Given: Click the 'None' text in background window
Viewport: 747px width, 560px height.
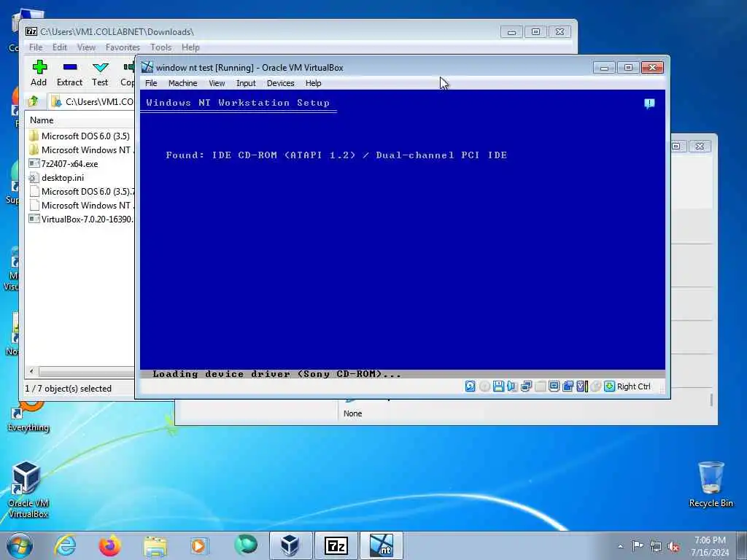Looking at the screenshot, I should 352,413.
